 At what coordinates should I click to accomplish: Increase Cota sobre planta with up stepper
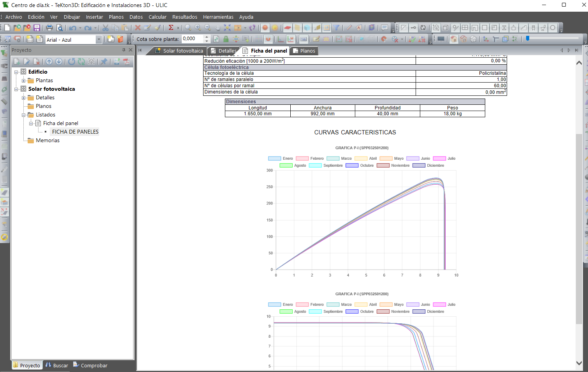[207, 37]
